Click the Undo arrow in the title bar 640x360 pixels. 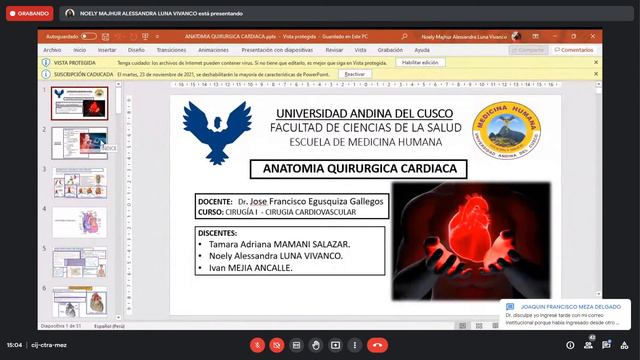click(x=118, y=37)
